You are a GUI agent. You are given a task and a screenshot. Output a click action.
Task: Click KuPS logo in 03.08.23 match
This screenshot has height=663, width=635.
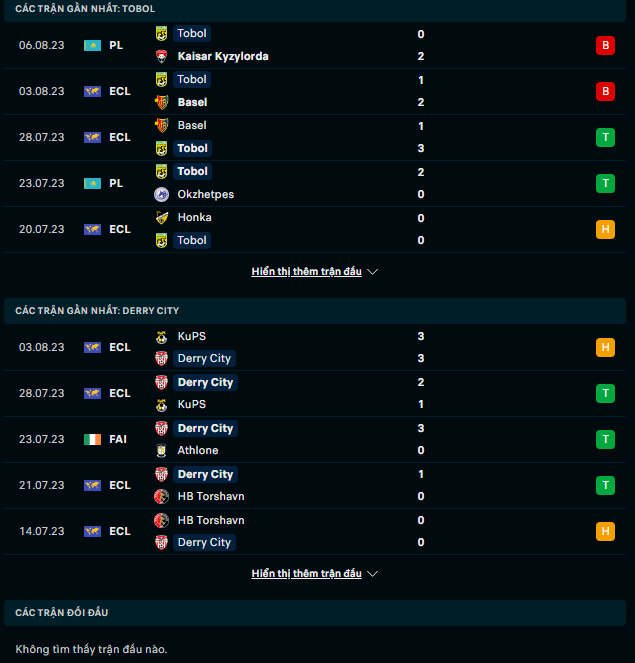coord(161,336)
